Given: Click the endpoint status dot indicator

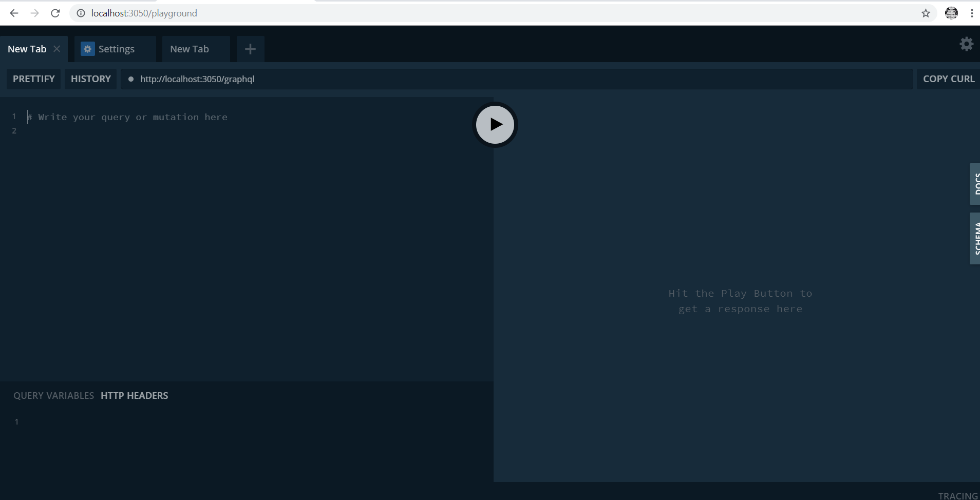Looking at the screenshot, I should point(131,79).
